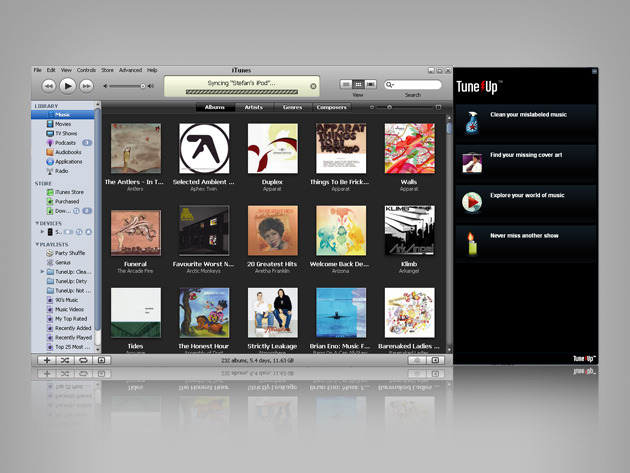Click the TuneUp Clean spray bottle icon
The width and height of the screenshot is (630, 473).
click(x=470, y=122)
